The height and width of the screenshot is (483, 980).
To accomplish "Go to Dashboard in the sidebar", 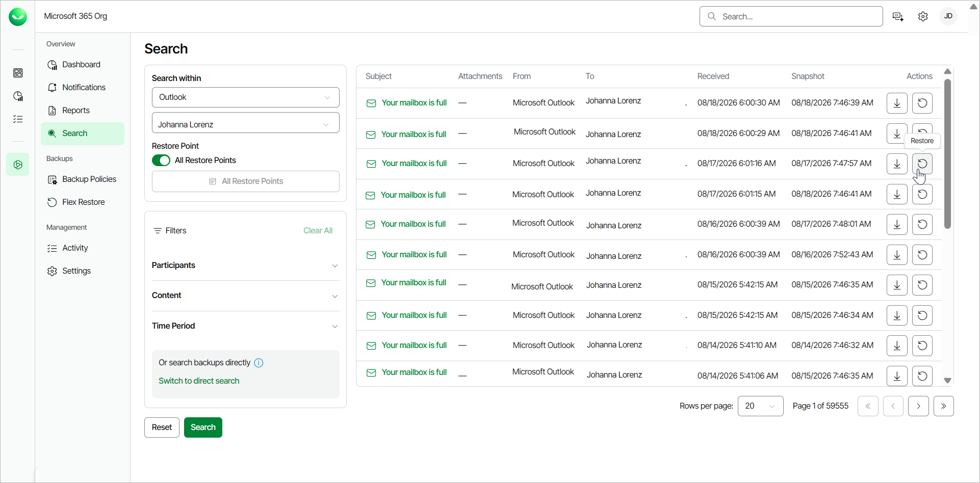I will (x=83, y=65).
